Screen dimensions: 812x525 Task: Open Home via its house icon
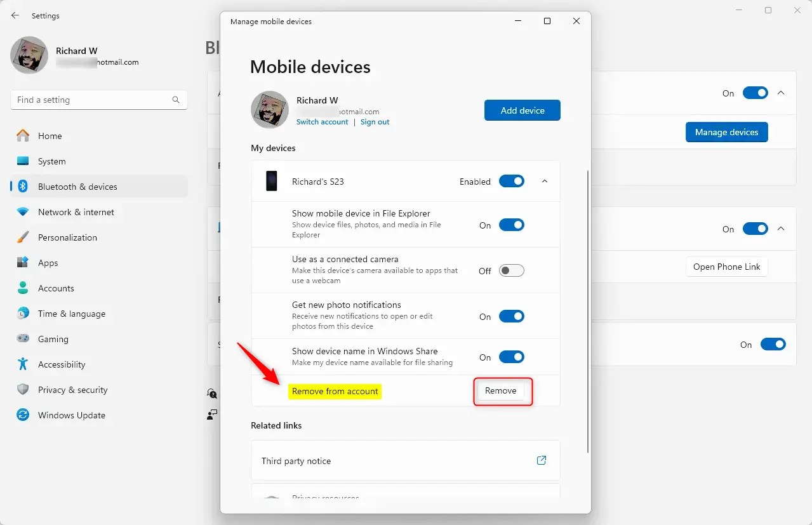(x=23, y=136)
